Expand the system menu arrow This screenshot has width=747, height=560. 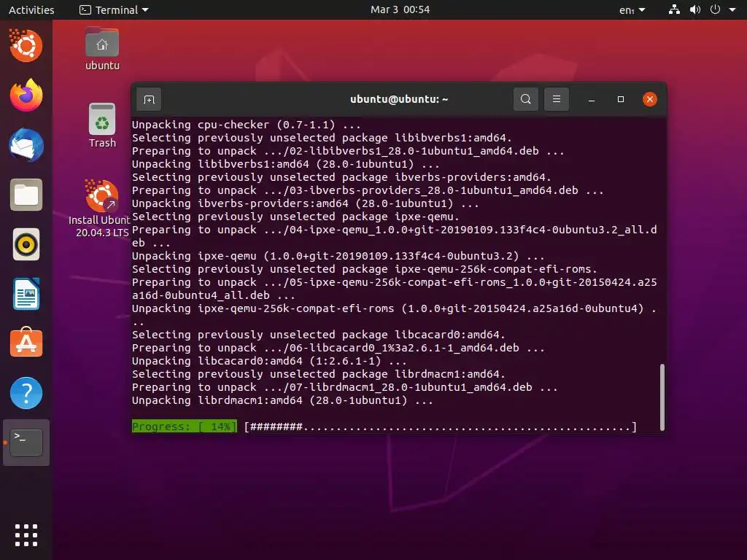click(x=732, y=9)
